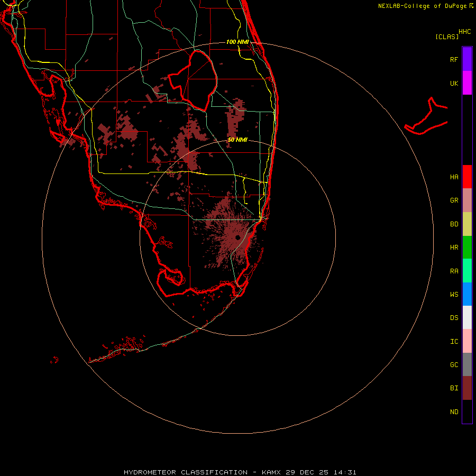476x476 pixels.
Task: Click the Hydrometeor Classification KAMX title text
Action: [240, 472]
